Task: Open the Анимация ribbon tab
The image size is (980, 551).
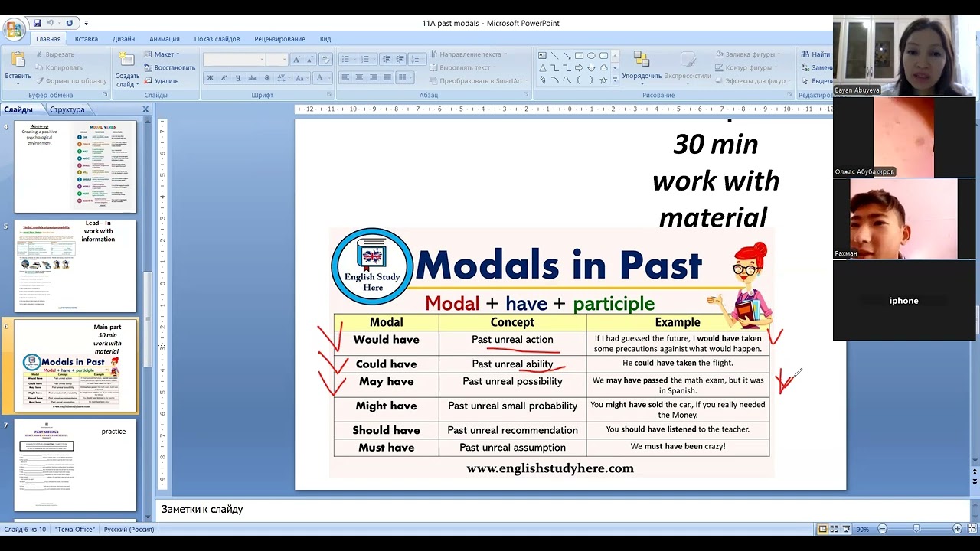Action: (x=165, y=39)
